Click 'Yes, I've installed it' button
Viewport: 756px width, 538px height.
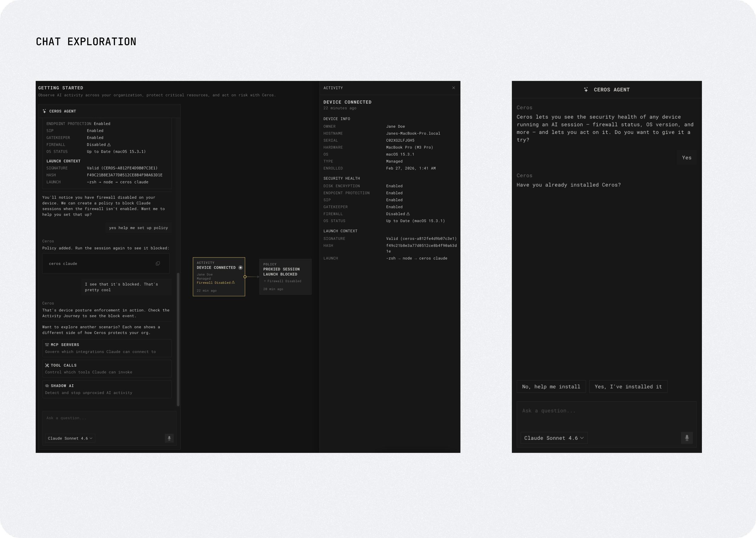(628, 387)
